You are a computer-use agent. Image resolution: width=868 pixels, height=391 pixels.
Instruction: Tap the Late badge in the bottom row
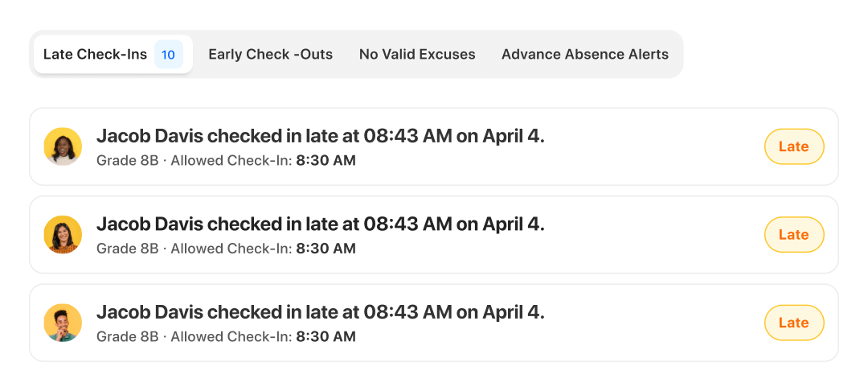click(793, 323)
